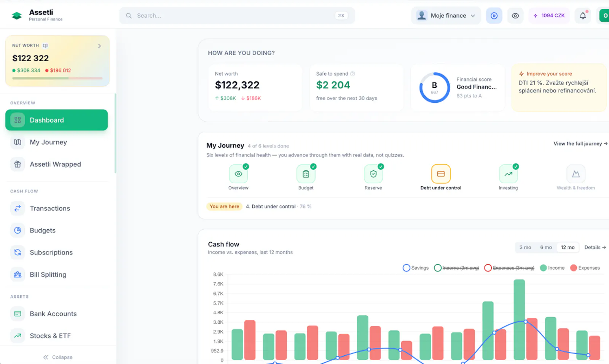This screenshot has width=609, height=364.
Task: Click the book icon next to Net Worth
Action: tap(45, 46)
